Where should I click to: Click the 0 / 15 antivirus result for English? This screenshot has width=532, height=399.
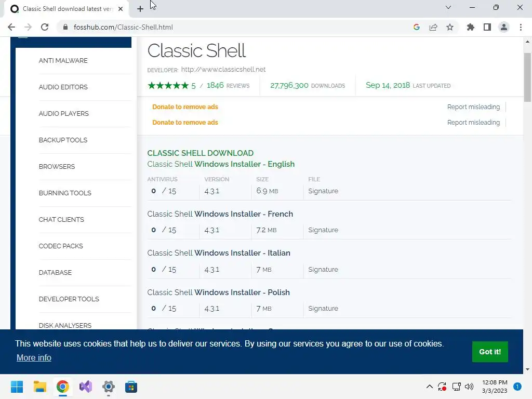coord(164,191)
